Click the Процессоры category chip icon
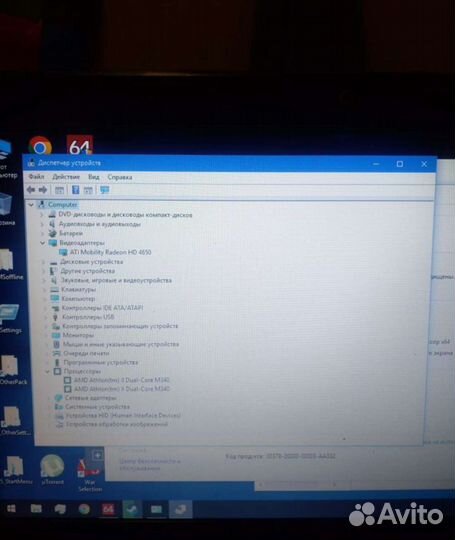 click(x=58, y=371)
